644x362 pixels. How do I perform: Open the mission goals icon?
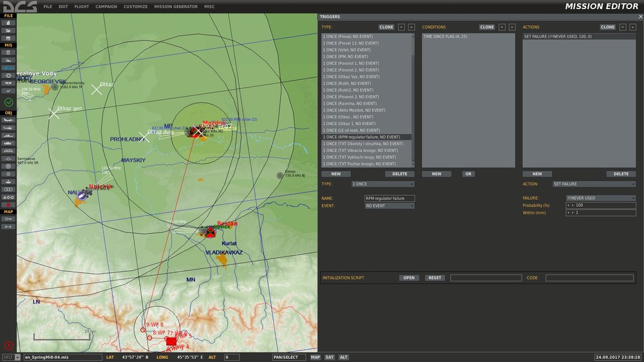(8, 75)
